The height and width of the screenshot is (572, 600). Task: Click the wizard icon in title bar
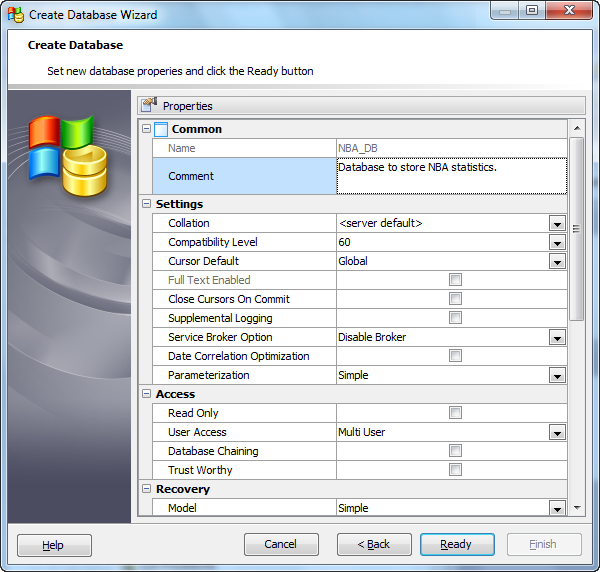coord(14,15)
